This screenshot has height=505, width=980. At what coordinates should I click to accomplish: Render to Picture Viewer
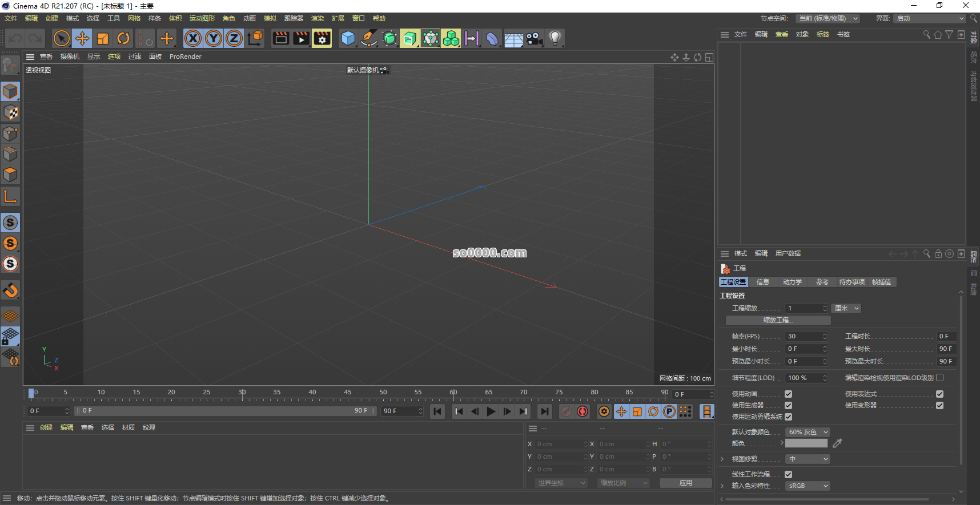pyautogui.click(x=301, y=38)
